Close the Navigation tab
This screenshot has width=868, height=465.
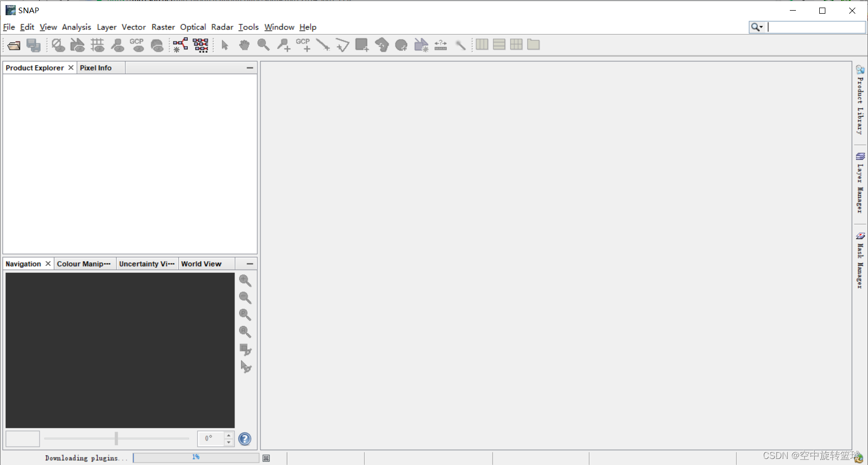point(48,264)
